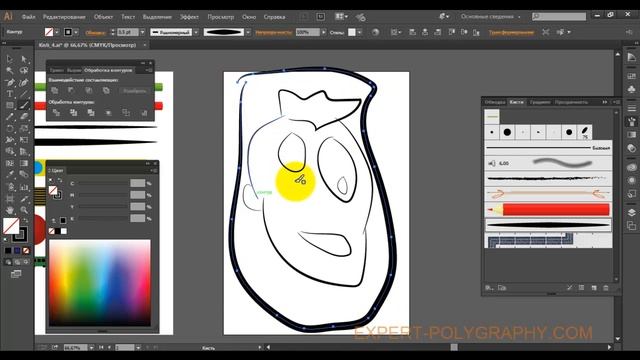Select the Hand tool
This screenshot has width=640, height=360.
pyautogui.click(x=10, y=210)
